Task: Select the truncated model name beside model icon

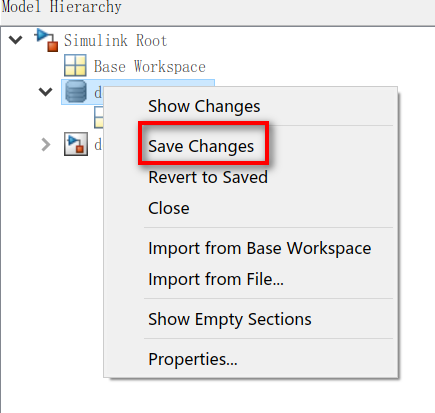Action: (x=98, y=145)
